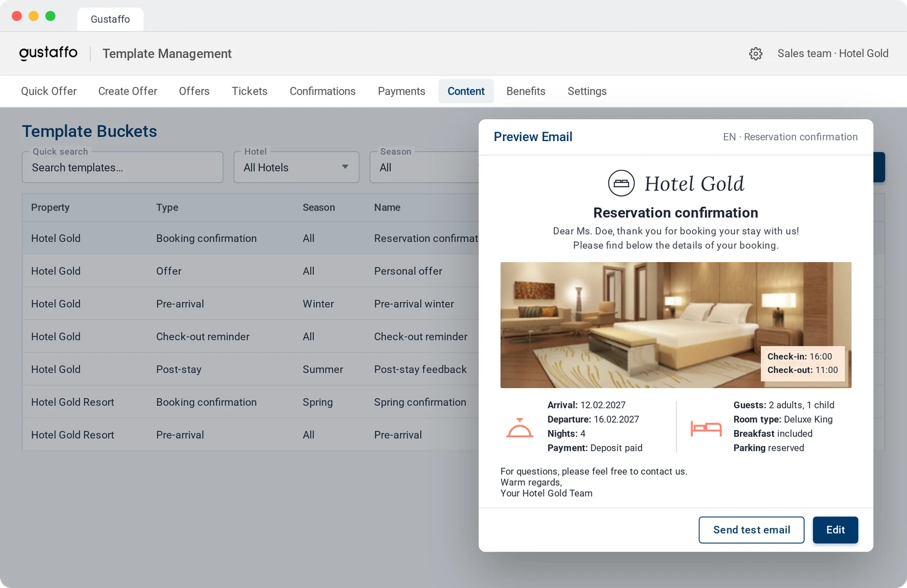Click the Check-out reminder name cell

(x=420, y=337)
